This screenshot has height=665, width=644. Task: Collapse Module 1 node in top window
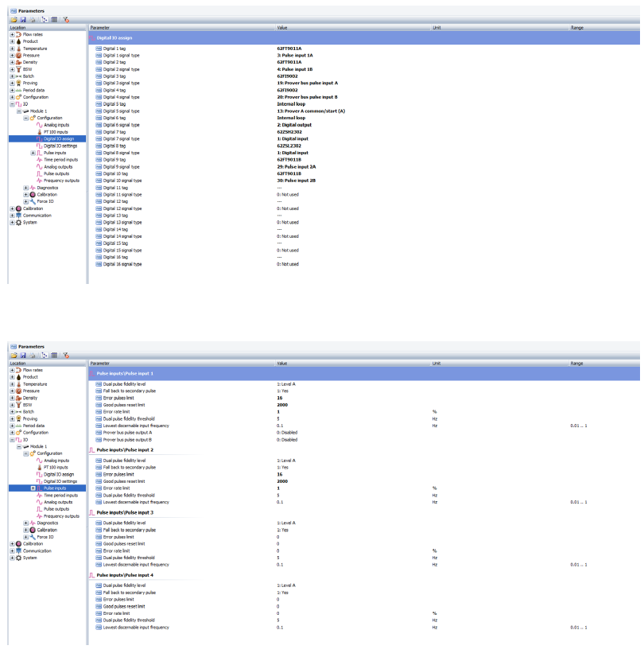click(x=19, y=111)
